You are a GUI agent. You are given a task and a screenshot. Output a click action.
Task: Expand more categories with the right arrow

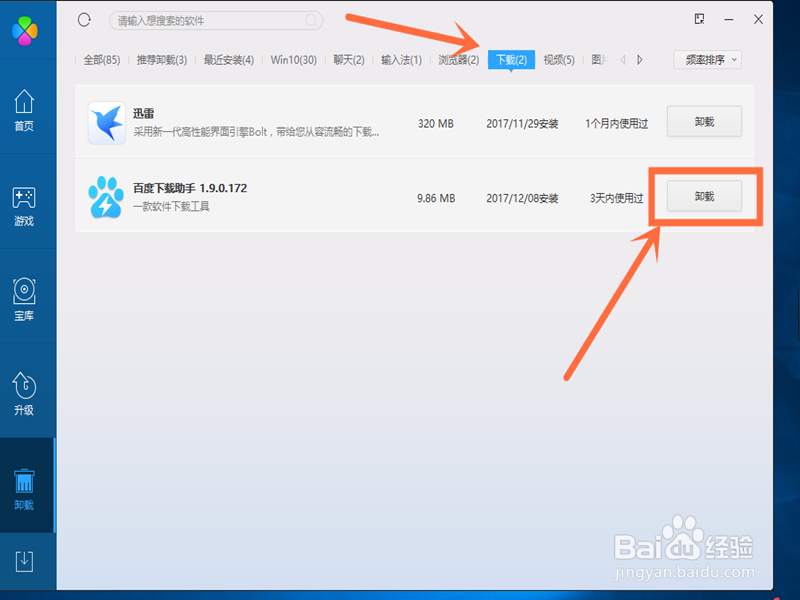[x=640, y=59]
